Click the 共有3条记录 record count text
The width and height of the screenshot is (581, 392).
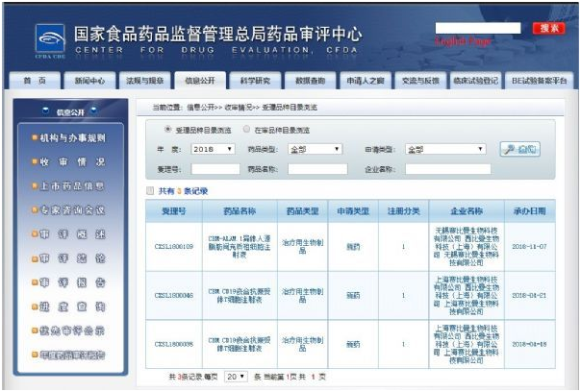(183, 191)
